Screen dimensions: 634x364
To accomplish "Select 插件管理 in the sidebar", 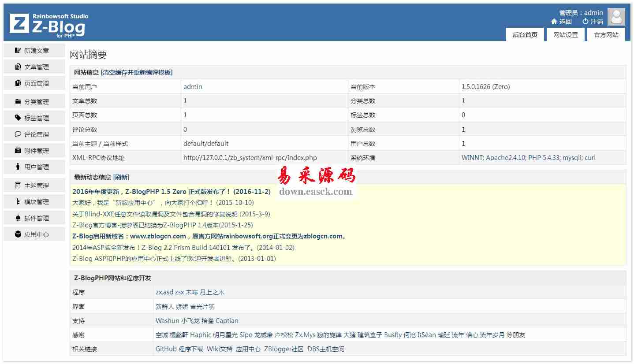I will pyautogui.click(x=34, y=218).
